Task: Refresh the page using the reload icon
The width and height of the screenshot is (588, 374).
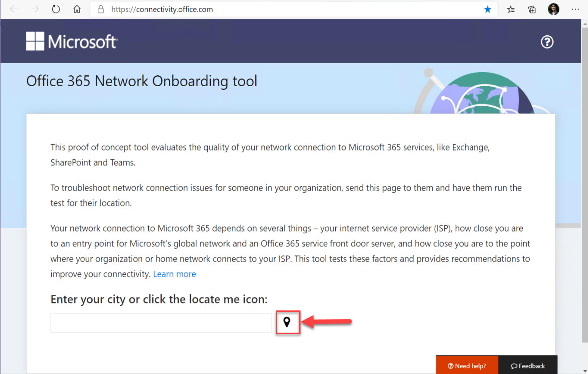Action: tap(56, 9)
